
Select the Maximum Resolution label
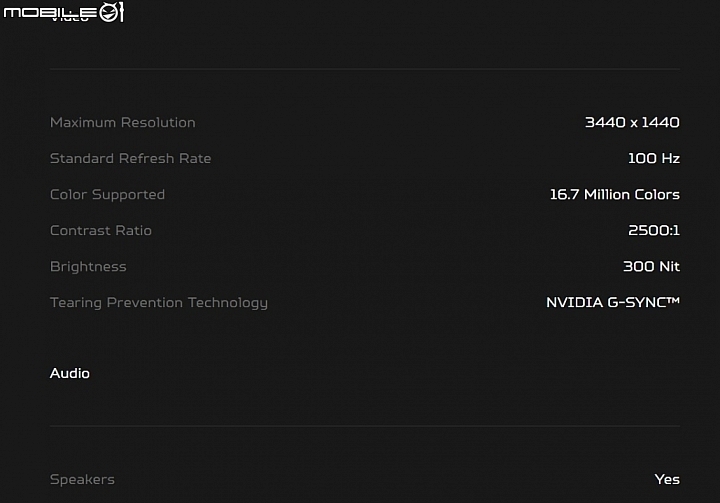[123, 123]
